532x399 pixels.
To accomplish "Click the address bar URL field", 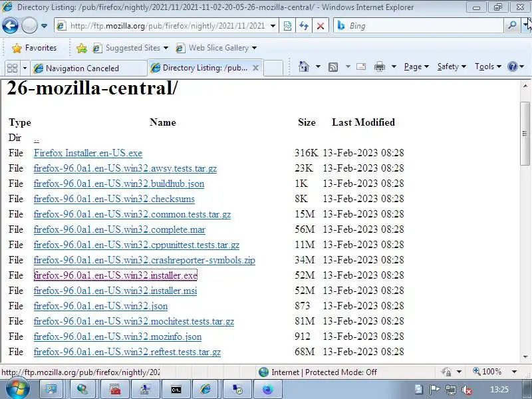I will (166, 26).
